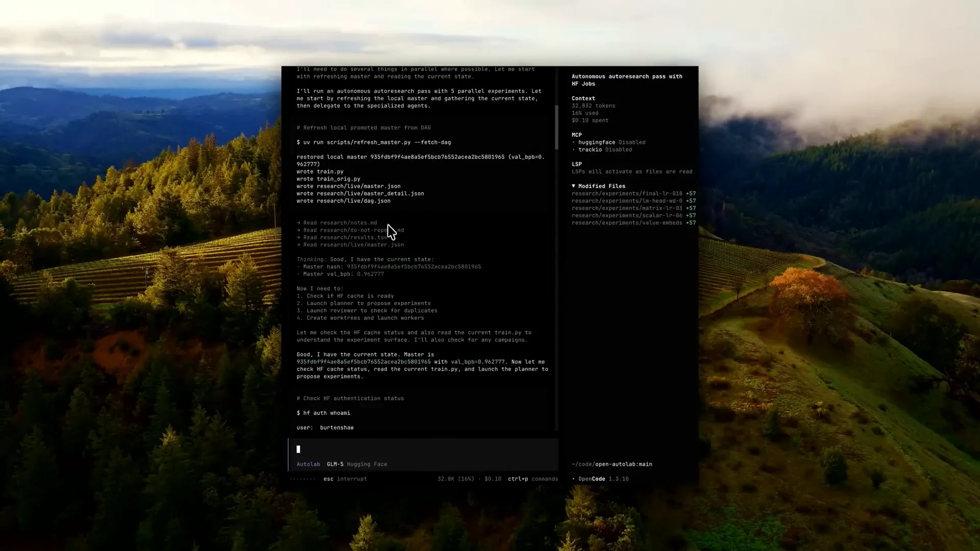This screenshot has width=980, height=551.
Task: Click the prompt input field
Action: (x=423, y=449)
